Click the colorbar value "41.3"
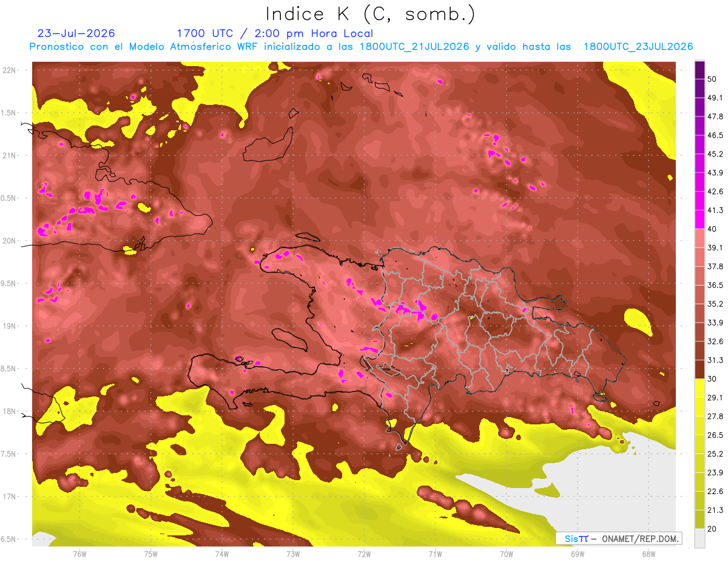 point(715,210)
